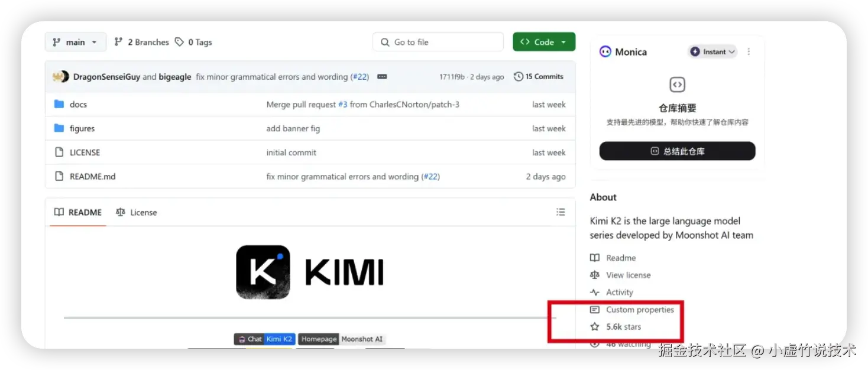Open the Homepage Moonshot AI badge

(x=341, y=339)
